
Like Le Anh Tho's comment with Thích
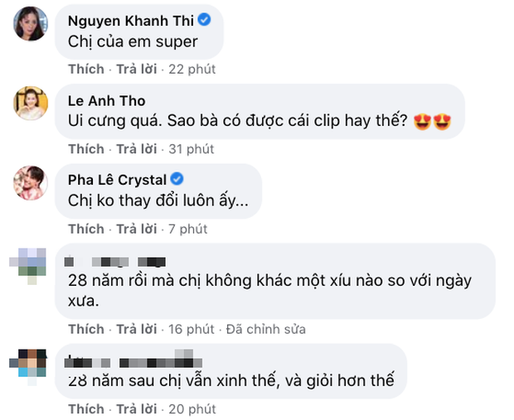click(x=86, y=149)
